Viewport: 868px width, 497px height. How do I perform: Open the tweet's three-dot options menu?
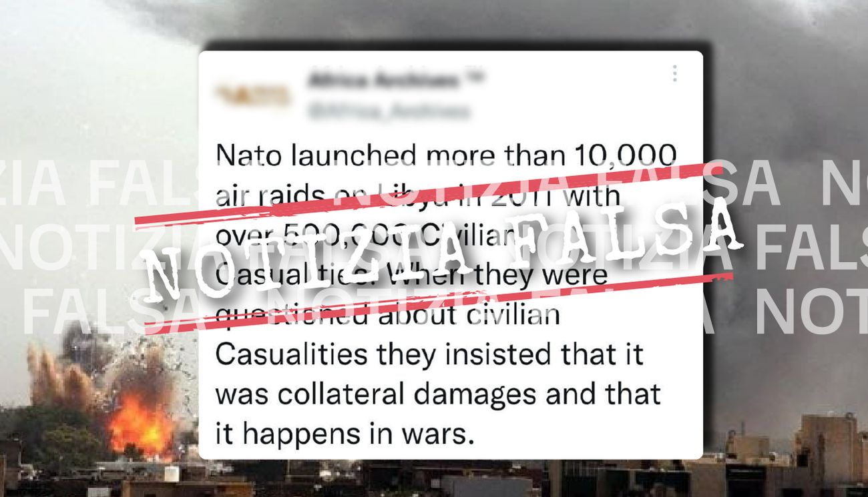point(675,73)
